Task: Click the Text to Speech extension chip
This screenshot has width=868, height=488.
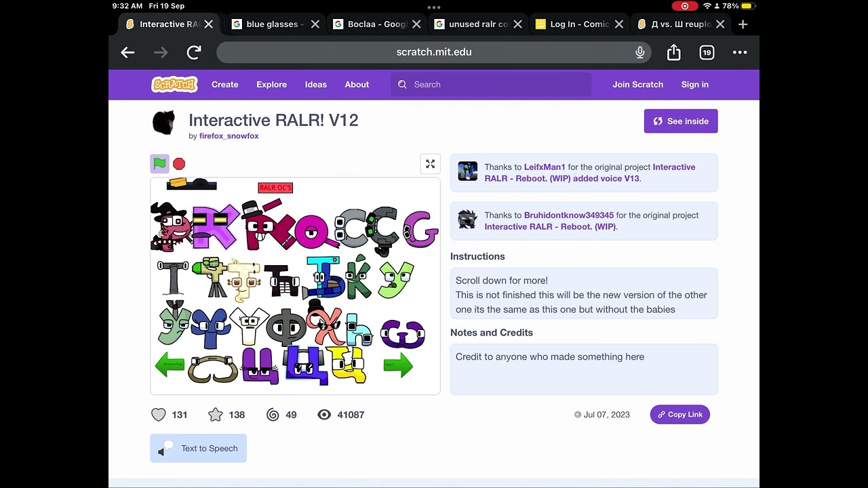Action: coord(198,448)
